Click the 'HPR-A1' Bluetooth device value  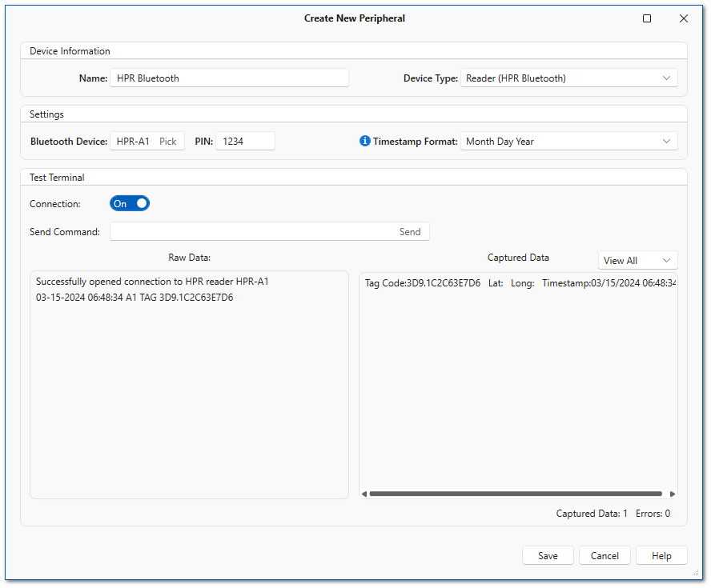[133, 142]
